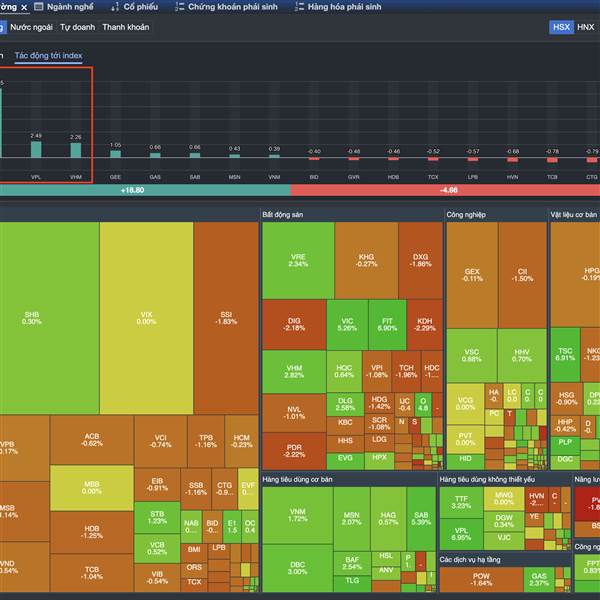
Task: Open the VPL 6.95% heatmap tile
Action: point(461,534)
